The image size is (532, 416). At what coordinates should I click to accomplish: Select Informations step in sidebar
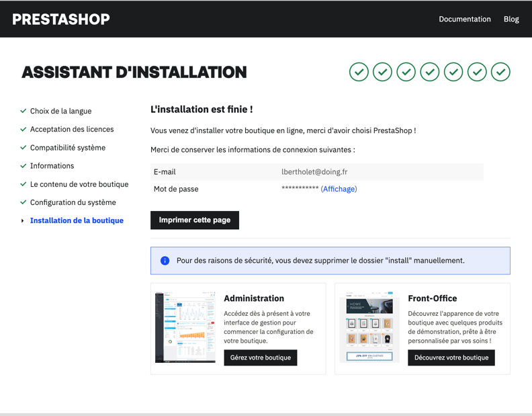pos(52,166)
